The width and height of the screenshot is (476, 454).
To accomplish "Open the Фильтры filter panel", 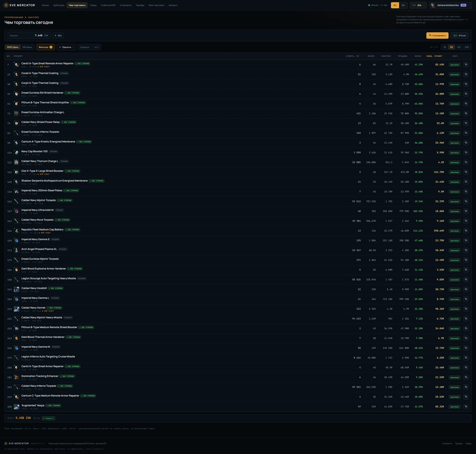I will coord(45,47).
